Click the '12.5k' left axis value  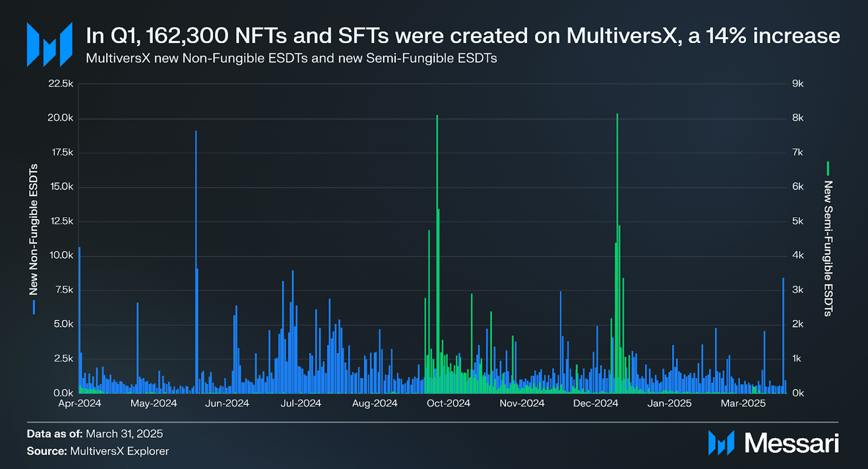(x=62, y=221)
